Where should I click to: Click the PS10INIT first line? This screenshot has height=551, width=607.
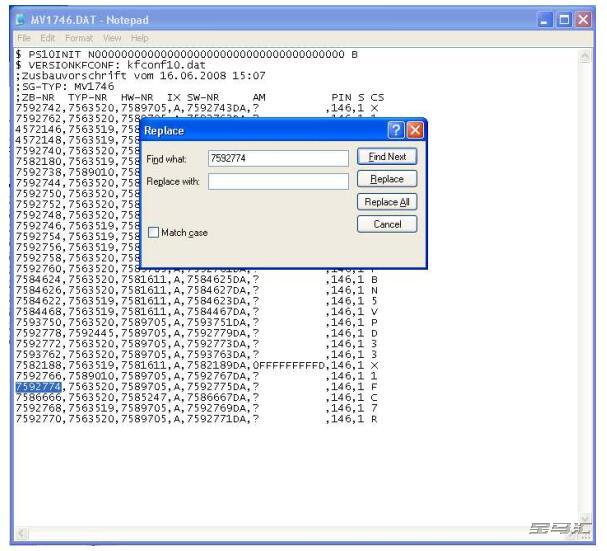(x=187, y=54)
